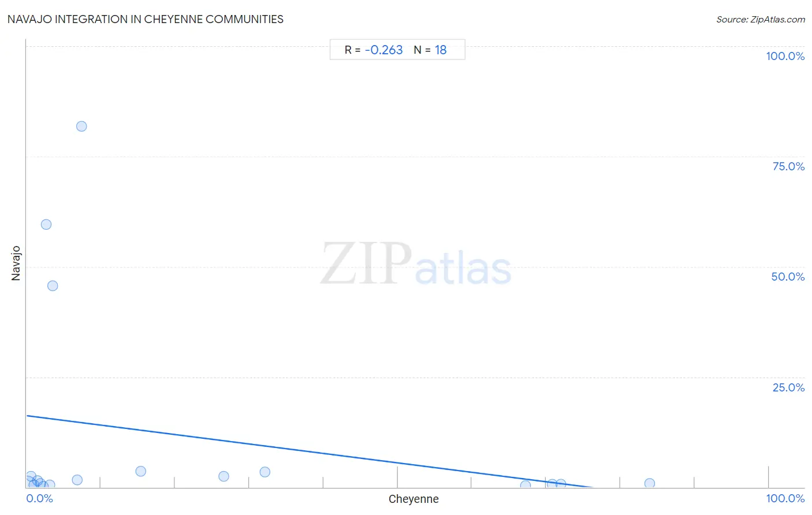This screenshot has width=812, height=515.
Task: Click the Navajo y-axis label
Action: click(x=16, y=263)
